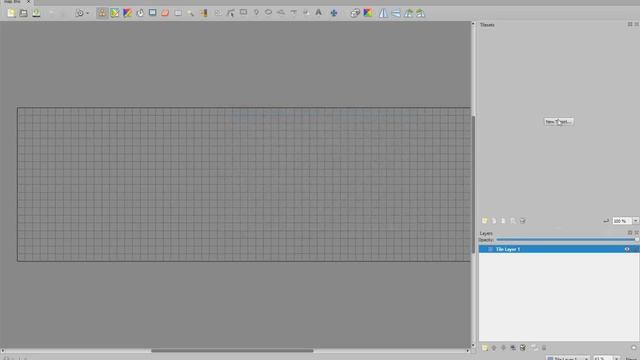Toggle the Wang Fill Mode icon
Viewport: 640px width, 360px height.
[x=368, y=13]
